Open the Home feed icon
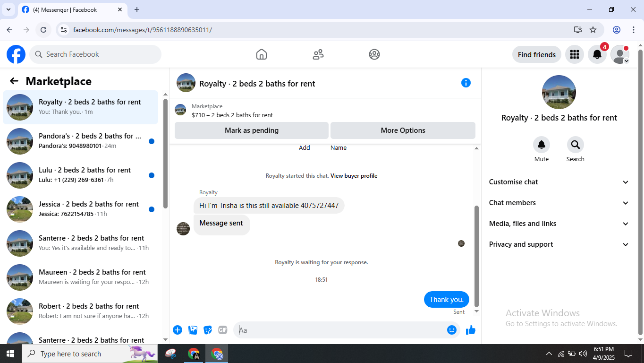This screenshot has height=363, width=644. pyautogui.click(x=262, y=54)
